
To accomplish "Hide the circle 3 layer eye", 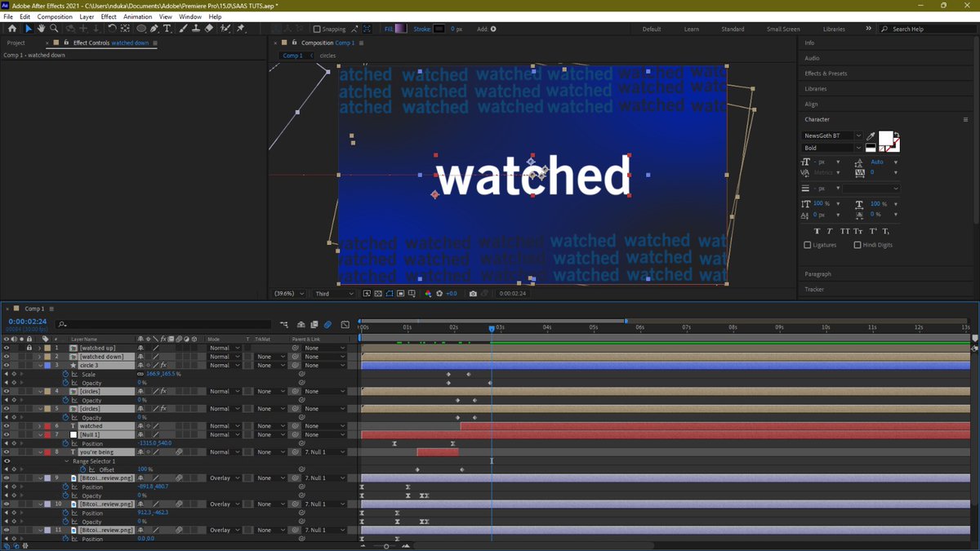I will (7, 365).
